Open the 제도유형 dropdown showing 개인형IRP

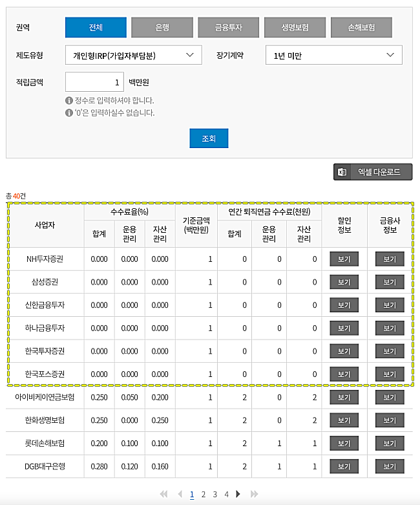(134, 55)
